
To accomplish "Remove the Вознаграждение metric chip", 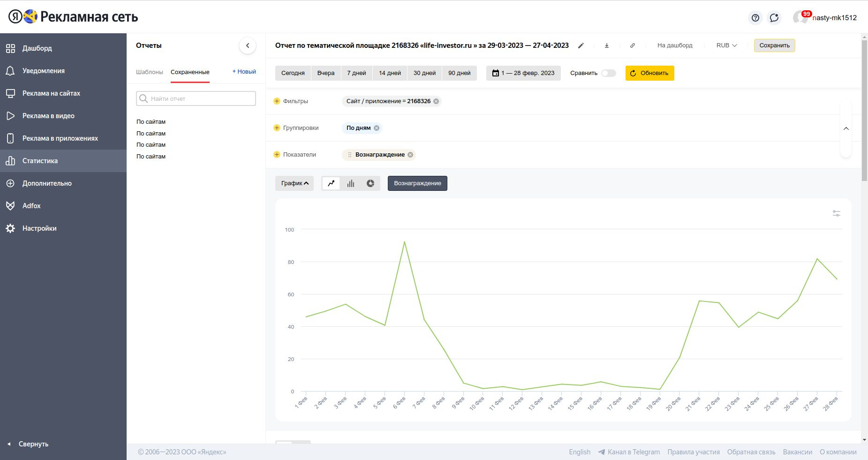I will point(410,155).
